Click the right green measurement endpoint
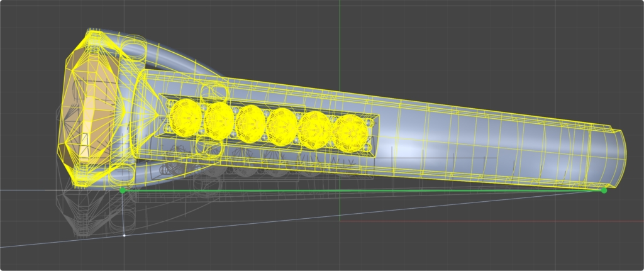Viewport: 644px width, 271px height. tap(604, 190)
